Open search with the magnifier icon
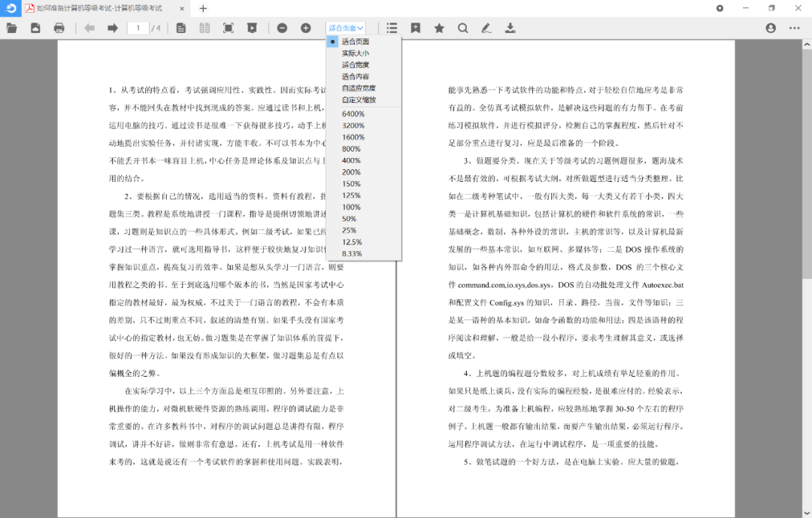This screenshot has height=518, width=812. pyautogui.click(x=462, y=28)
